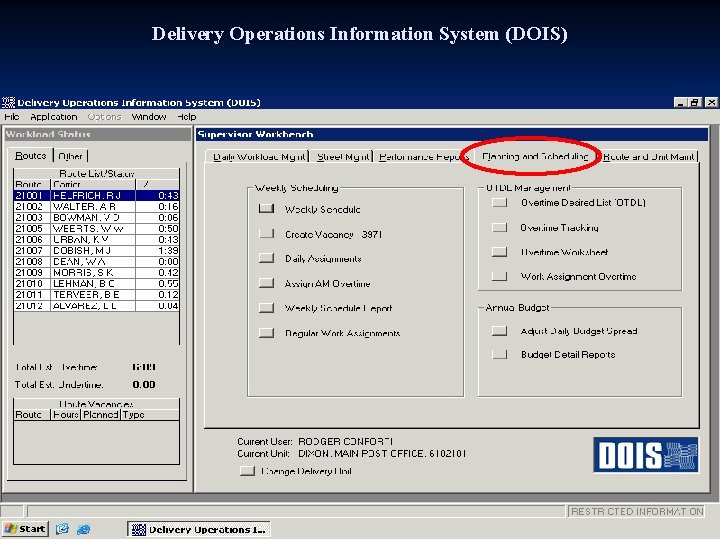Image resolution: width=720 pixels, height=540 pixels.
Task: Open Weekly Schedule Report
Action: (x=266, y=308)
